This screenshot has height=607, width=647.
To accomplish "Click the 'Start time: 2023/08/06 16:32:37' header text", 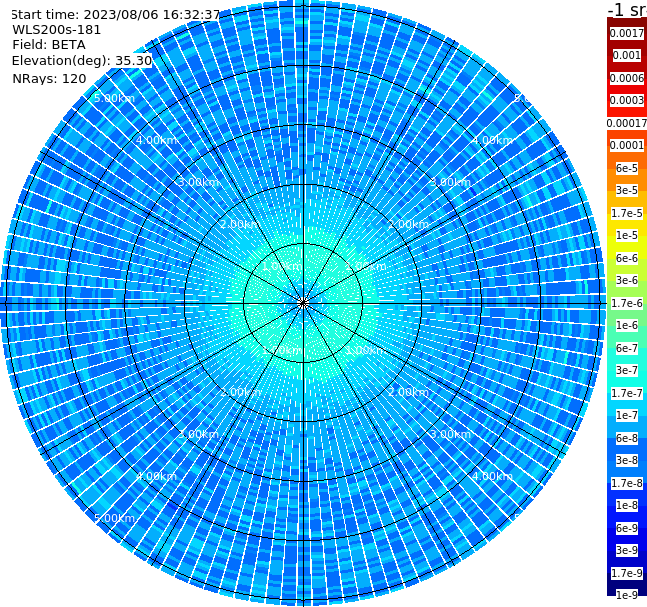I will coord(116,15).
